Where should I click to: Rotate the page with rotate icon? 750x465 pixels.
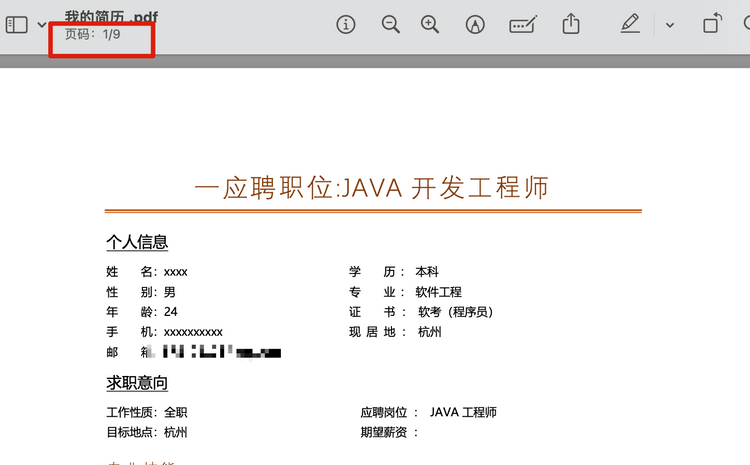(x=712, y=23)
